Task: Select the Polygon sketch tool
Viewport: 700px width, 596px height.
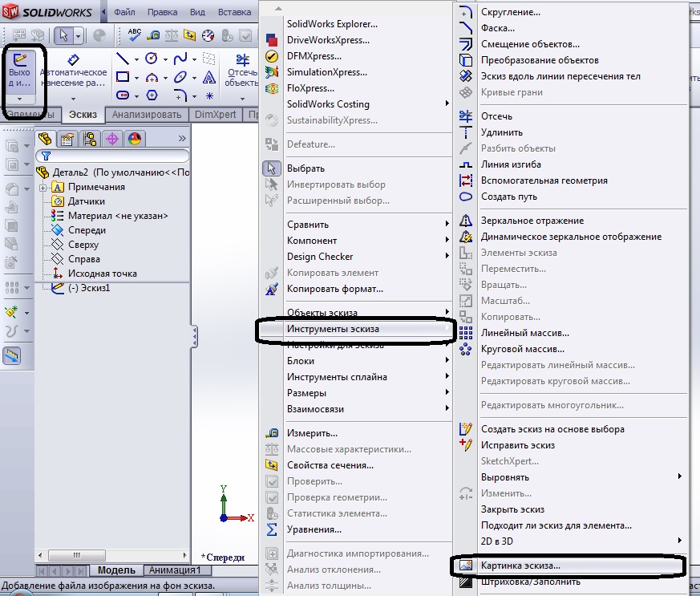Action: click(152, 95)
